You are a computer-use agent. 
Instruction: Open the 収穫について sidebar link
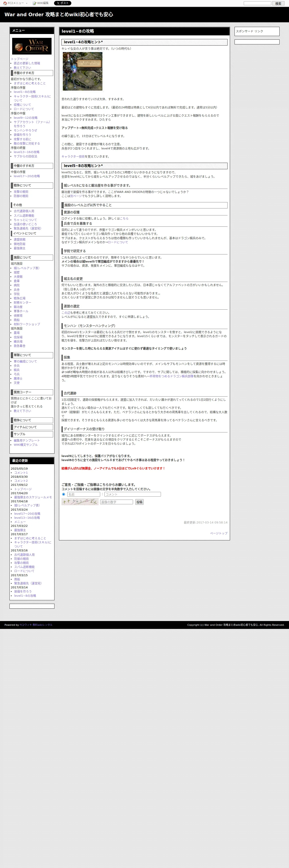click(x=22, y=105)
